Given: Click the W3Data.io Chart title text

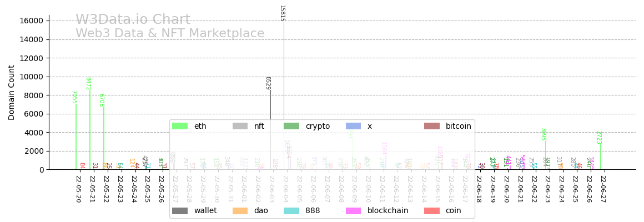Looking at the screenshot, I should tap(133, 20).
